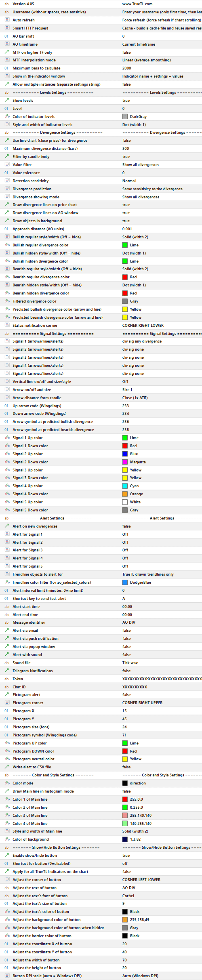Open Style and width of indicator levels dropdown
Screen dimensions: 202x980
pos(134,125)
